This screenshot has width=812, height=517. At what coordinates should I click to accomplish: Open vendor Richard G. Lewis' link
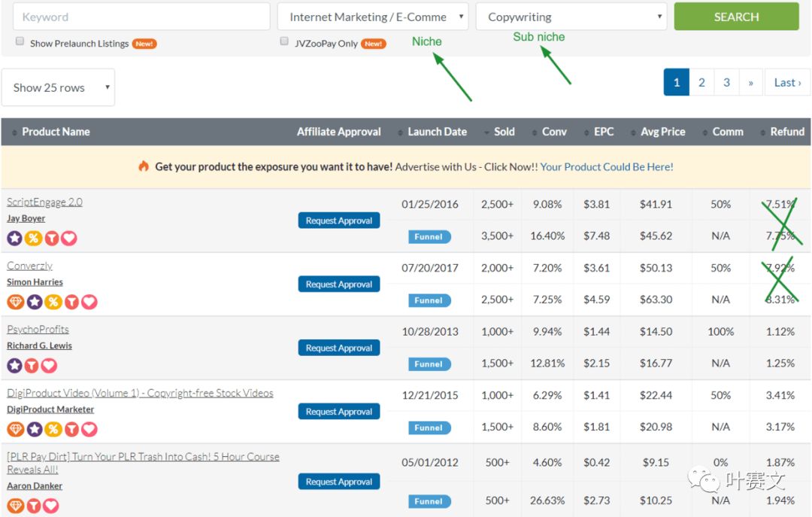(x=39, y=346)
